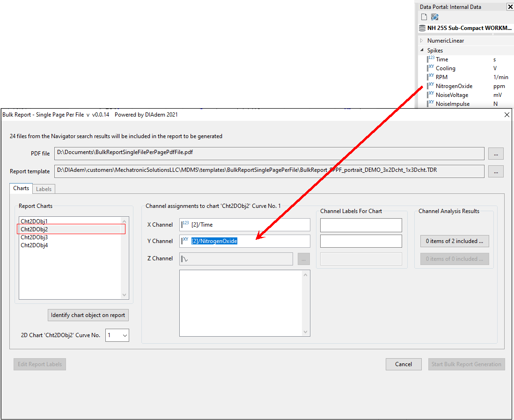This screenshot has height=420, width=514.
Task: Click the new document icon in Data Portal
Action: click(424, 17)
